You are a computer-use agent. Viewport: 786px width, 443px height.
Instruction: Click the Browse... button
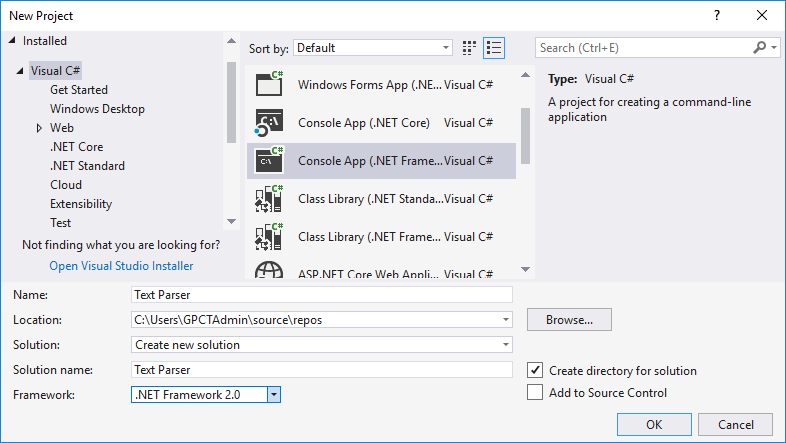[x=569, y=320]
